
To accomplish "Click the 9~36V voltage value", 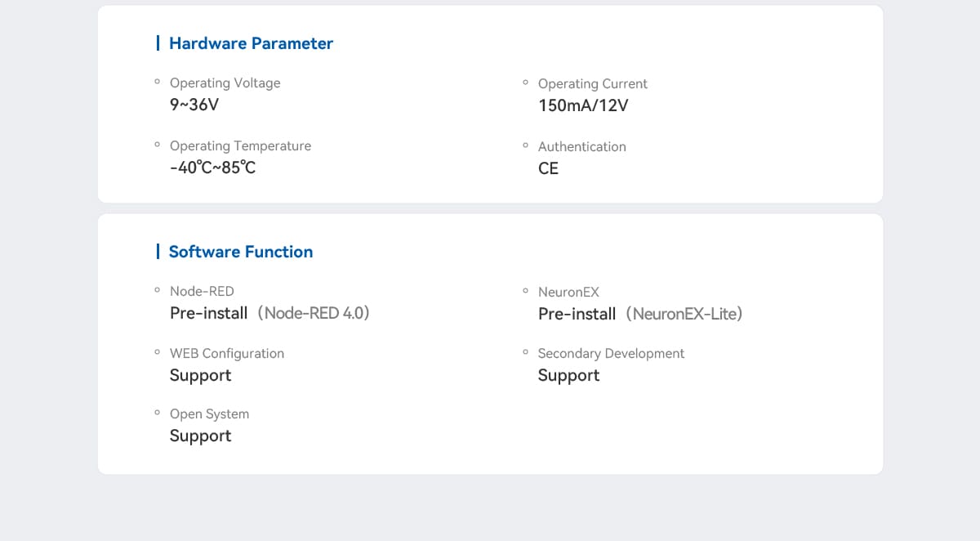I will coord(194,105).
